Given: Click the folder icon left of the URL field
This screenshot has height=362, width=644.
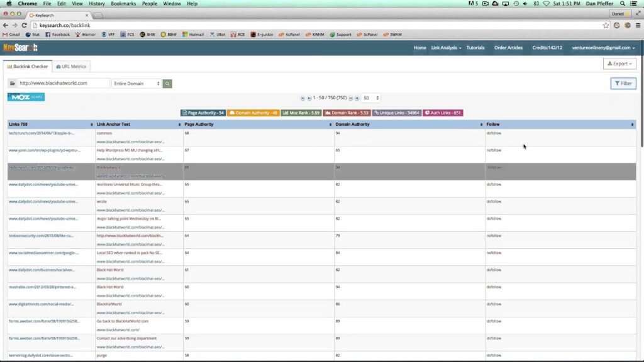Looking at the screenshot, I should pyautogui.click(x=13, y=84).
